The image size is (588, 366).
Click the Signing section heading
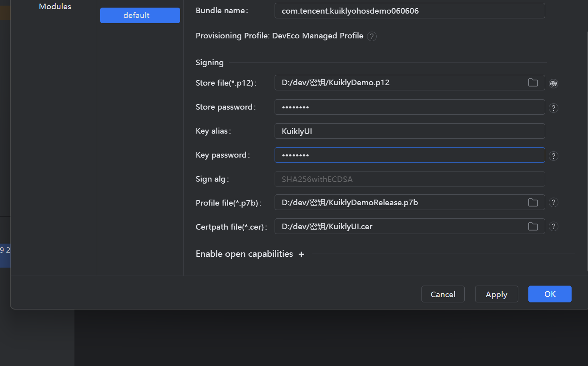click(210, 62)
